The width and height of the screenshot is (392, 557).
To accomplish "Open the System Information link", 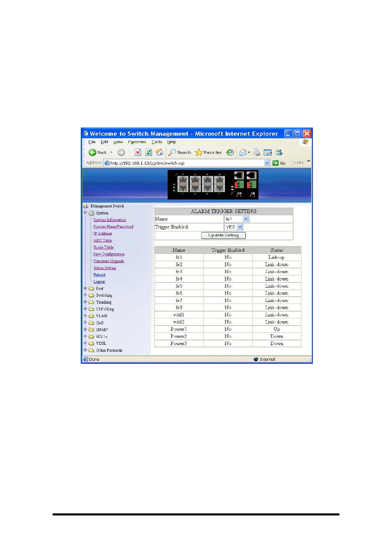I will [x=110, y=220].
